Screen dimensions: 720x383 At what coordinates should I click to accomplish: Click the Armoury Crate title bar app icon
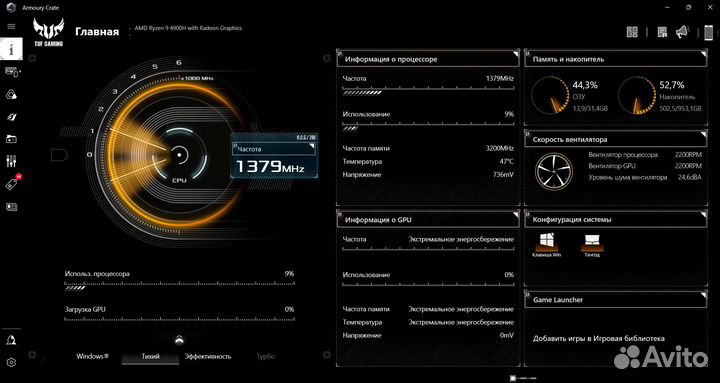pos(11,7)
